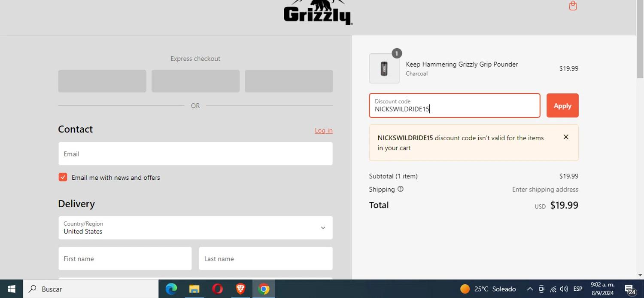Screen dimensions: 644x298
Task: Click the Windows search box labeled Buscar
Action: click(91, 289)
